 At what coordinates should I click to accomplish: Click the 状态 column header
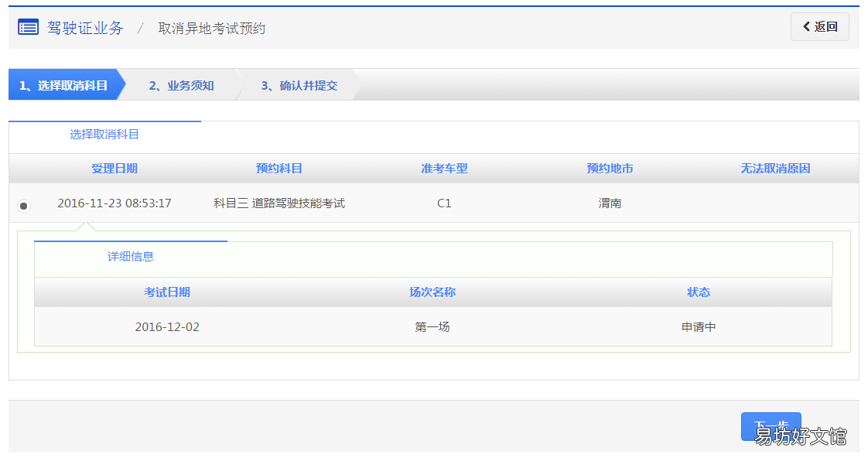tap(699, 292)
